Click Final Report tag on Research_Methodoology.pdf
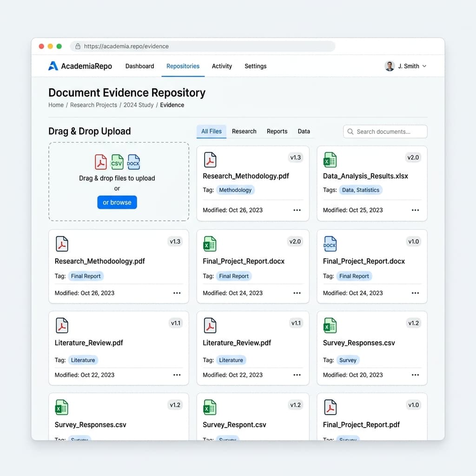The height and width of the screenshot is (476, 476). [x=86, y=276]
